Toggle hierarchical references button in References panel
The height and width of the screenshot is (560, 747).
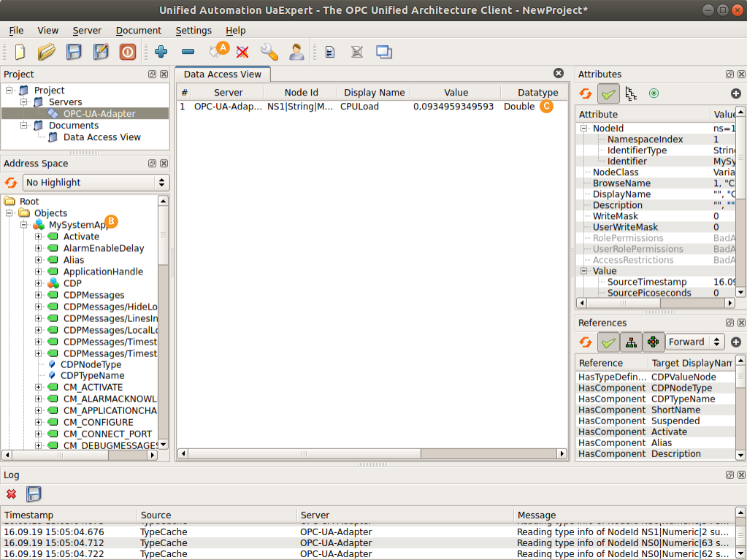(x=631, y=342)
